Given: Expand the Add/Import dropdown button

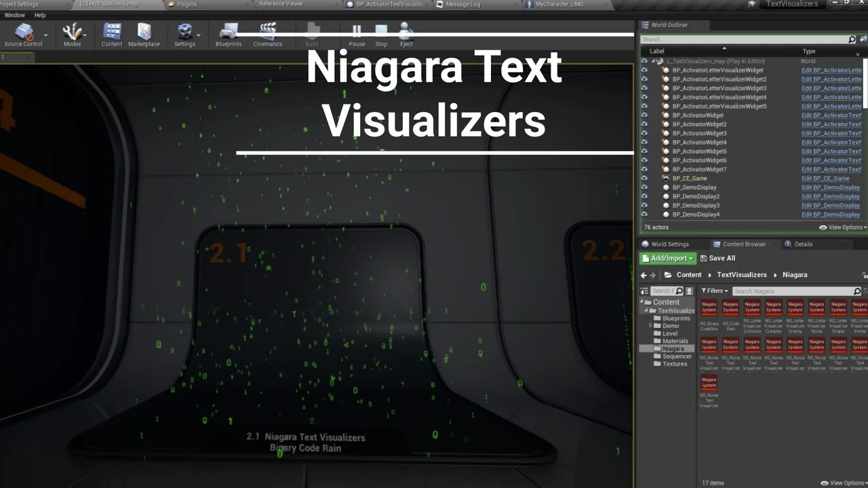Looking at the screenshot, I should [x=668, y=258].
